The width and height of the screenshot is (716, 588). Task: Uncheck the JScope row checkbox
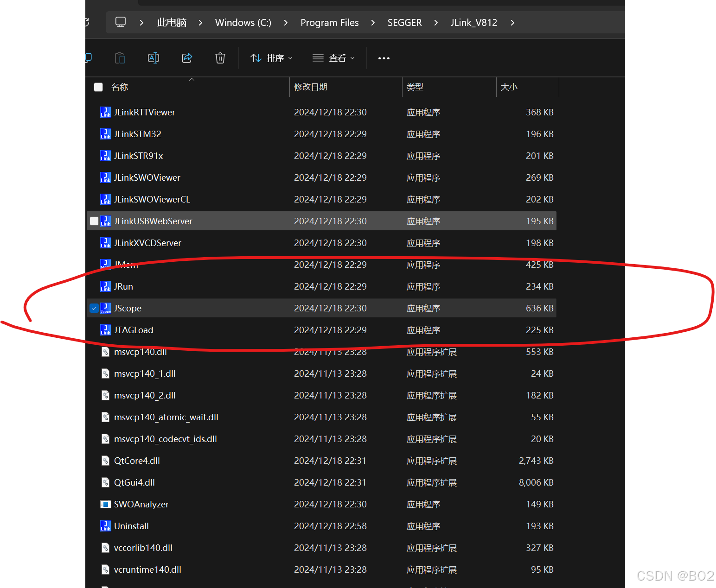point(94,308)
